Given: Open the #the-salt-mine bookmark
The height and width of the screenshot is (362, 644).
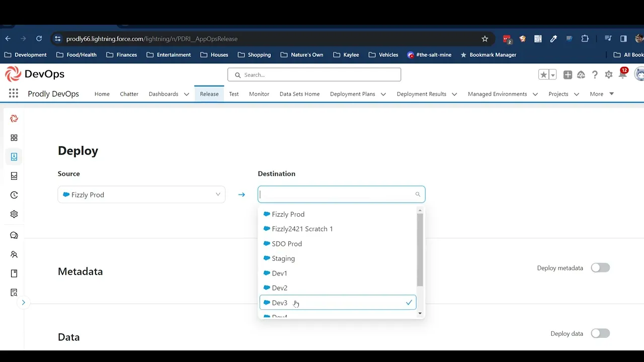Looking at the screenshot, I should [429, 55].
